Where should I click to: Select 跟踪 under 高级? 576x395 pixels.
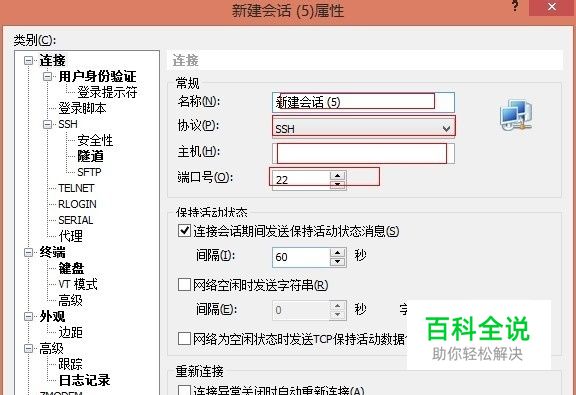pyautogui.click(x=70, y=364)
